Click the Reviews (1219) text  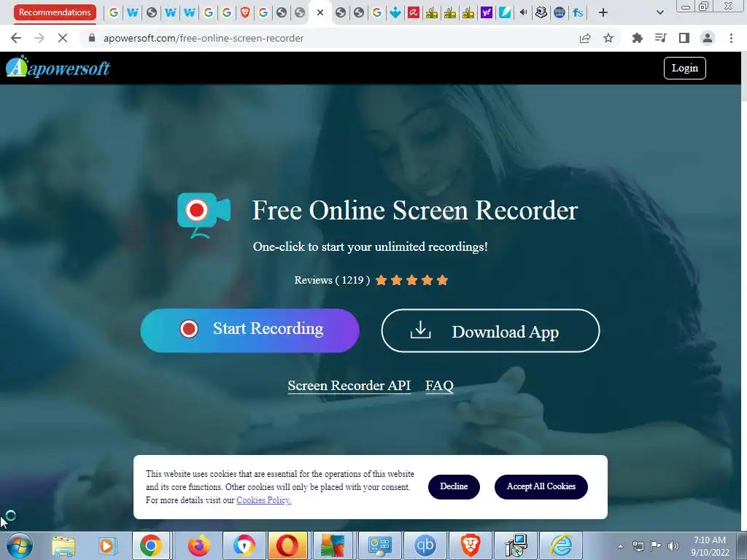pos(332,280)
